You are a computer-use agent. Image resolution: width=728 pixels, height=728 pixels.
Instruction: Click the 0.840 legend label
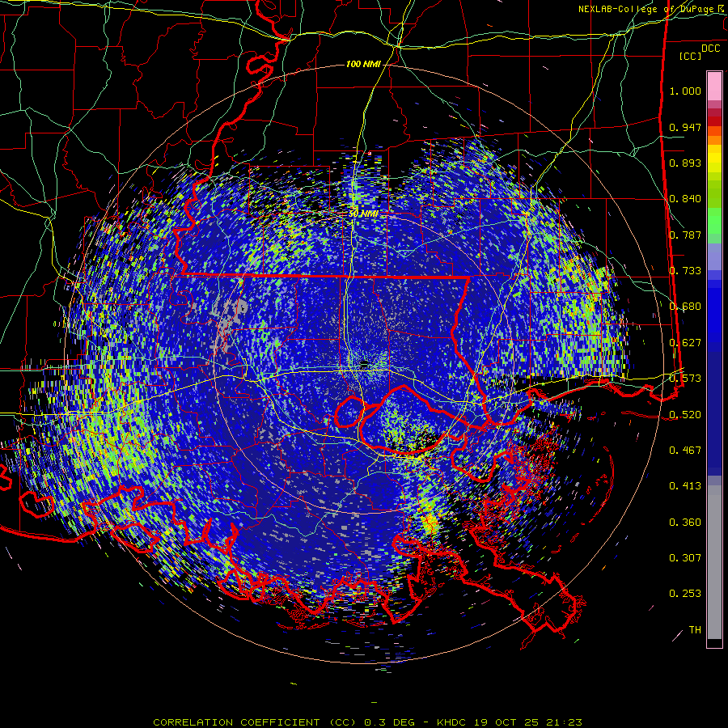[x=685, y=199]
